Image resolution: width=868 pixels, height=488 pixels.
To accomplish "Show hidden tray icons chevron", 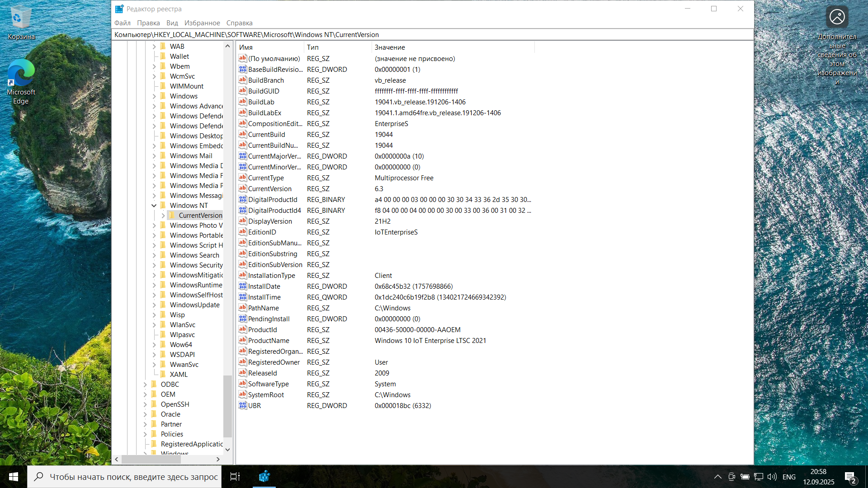I will point(717,477).
